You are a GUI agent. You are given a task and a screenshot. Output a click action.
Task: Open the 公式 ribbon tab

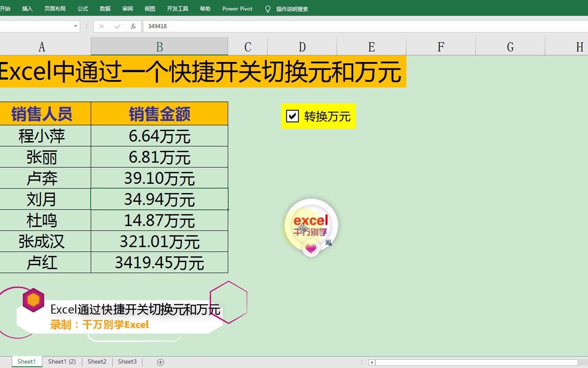[83, 9]
